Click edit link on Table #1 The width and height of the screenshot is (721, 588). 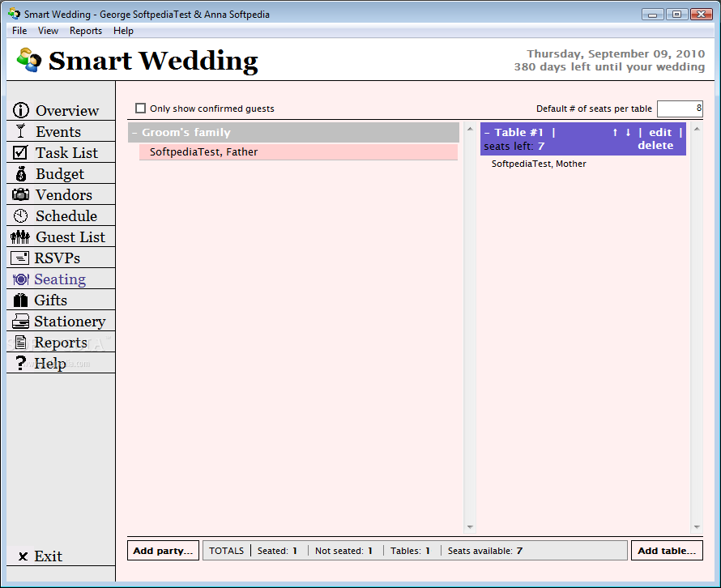point(660,132)
